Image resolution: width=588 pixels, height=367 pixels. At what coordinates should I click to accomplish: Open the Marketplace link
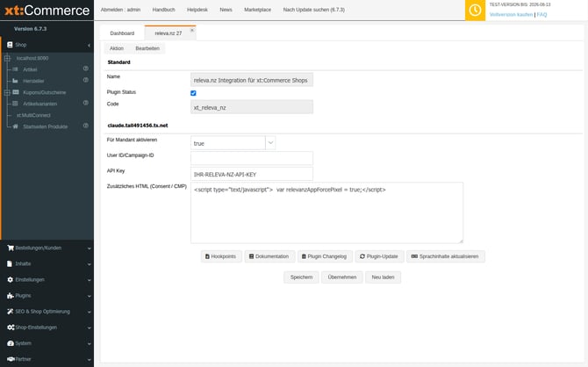[x=258, y=10]
